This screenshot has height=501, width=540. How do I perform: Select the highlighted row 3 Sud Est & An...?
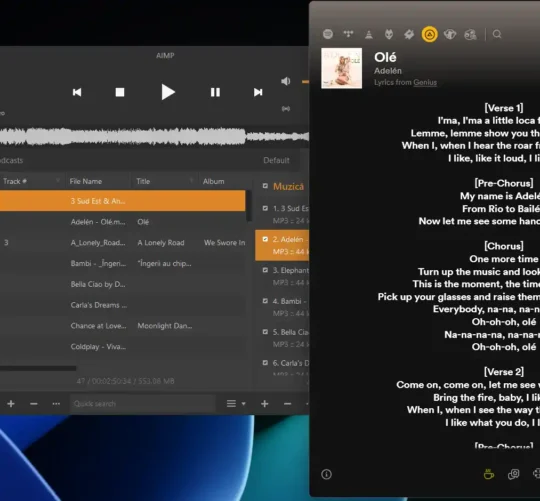click(x=123, y=201)
